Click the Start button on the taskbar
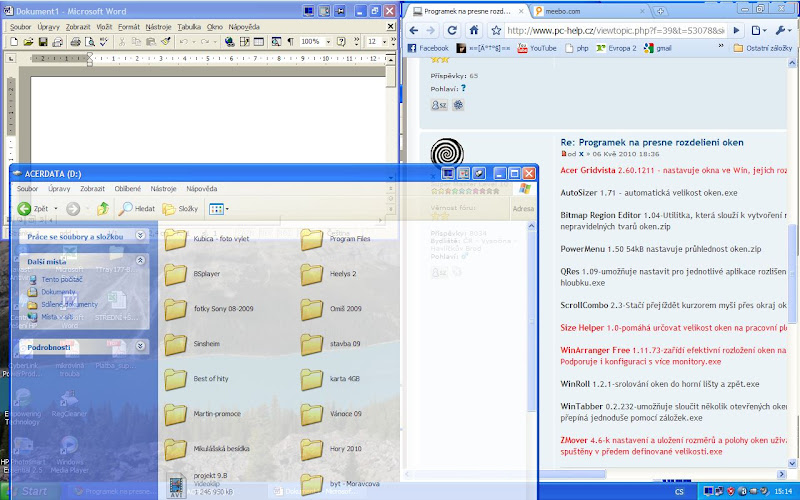 (x=30, y=491)
